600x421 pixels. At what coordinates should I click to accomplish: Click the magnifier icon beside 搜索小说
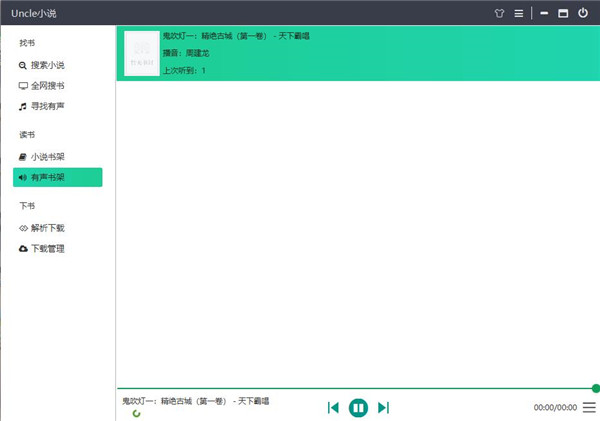23,65
